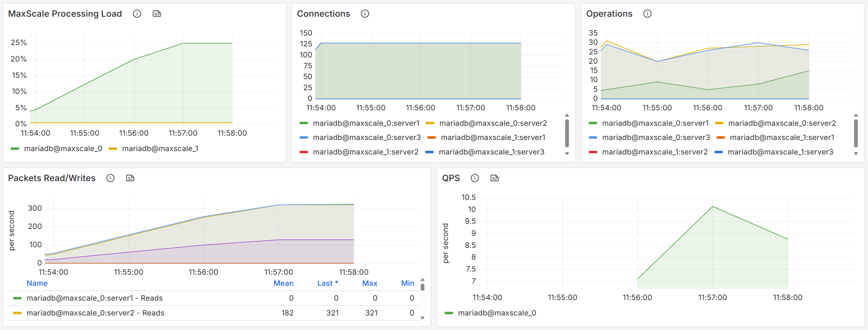Click info icon beside MaxScale Processing Load
This screenshot has height=330, width=868.
(137, 14)
